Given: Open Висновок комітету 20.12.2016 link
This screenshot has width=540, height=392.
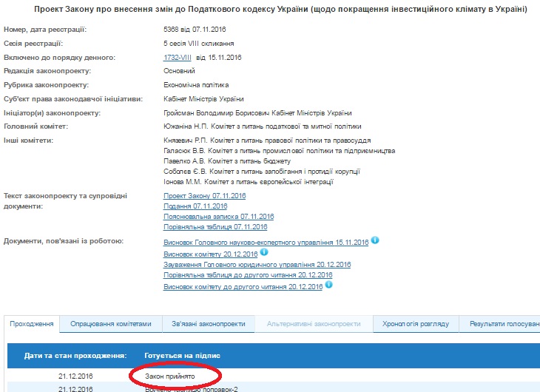Looking at the screenshot, I should [210, 254].
